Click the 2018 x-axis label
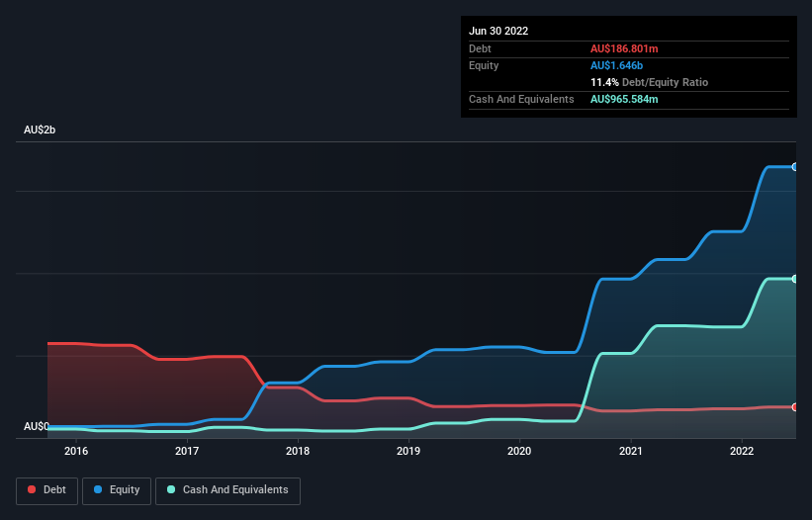This screenshot has width=812, height=520. point(298,451)
